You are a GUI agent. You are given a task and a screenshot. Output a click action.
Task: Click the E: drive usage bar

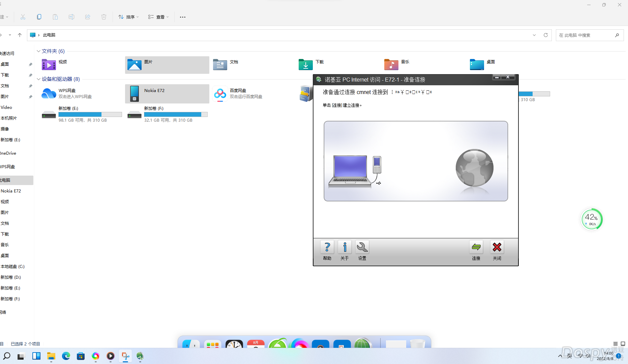coord(90,114)
